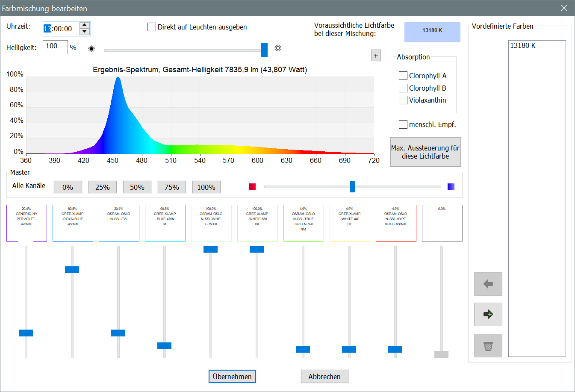Tick the menschl. Empf. checkbox
This screenshot has height=392, width=575.
point(403,124)
